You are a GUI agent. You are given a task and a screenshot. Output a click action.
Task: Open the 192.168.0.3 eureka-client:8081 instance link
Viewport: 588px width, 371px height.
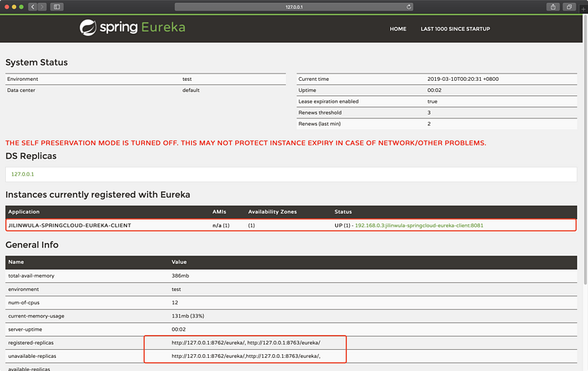coord(419,226)
